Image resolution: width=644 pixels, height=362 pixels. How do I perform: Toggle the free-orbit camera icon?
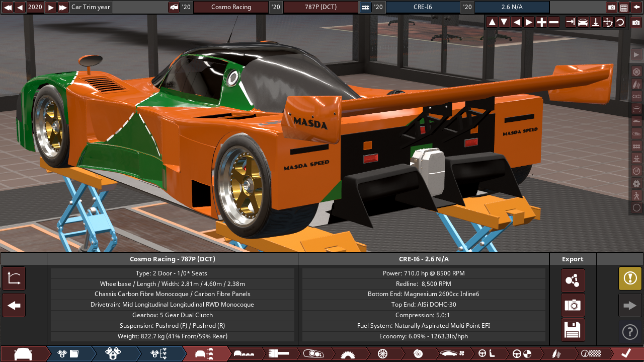[608, 22]
